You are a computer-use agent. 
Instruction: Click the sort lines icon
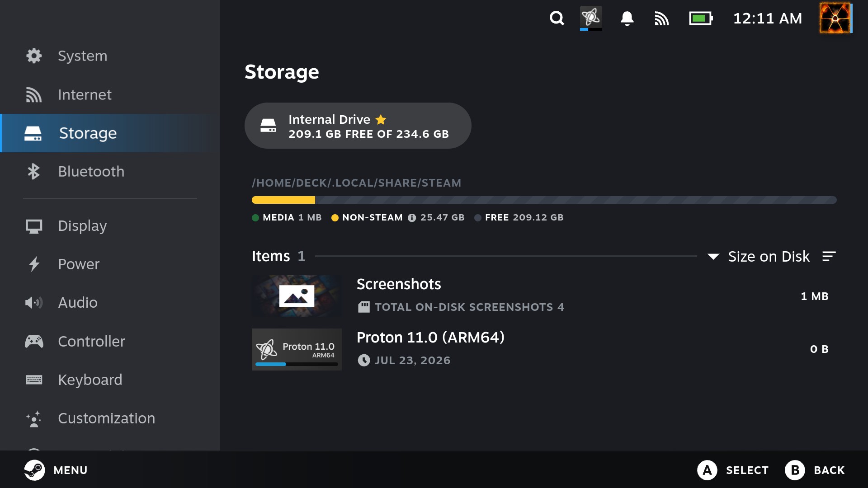[x=829, y=256]
